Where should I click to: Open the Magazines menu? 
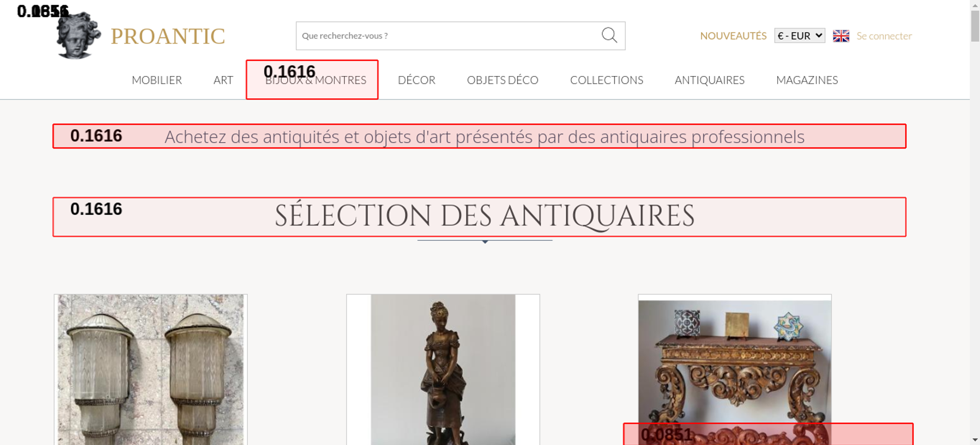pos(807,80)
